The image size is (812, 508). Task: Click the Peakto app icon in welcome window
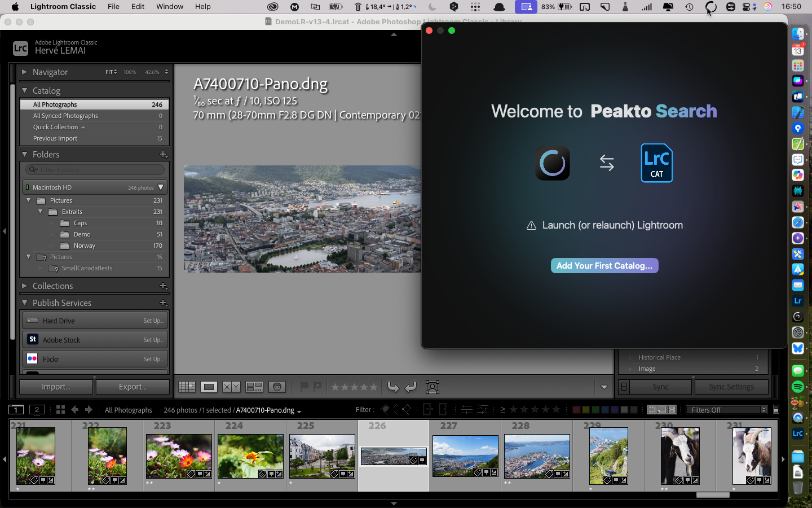point(553,163)
